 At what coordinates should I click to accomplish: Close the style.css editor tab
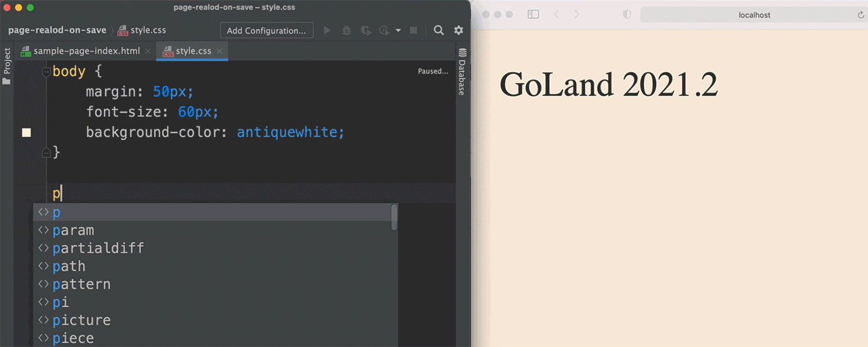tap(219, 51)
